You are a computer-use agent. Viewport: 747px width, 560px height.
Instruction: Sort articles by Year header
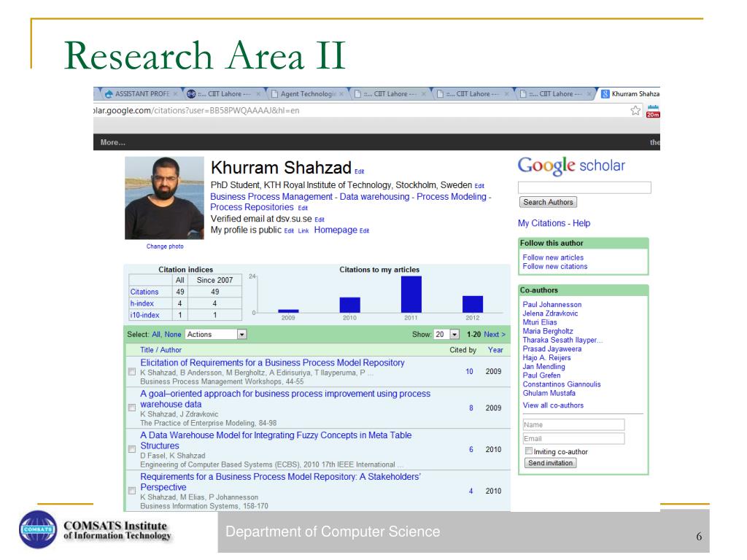(495, 350)
